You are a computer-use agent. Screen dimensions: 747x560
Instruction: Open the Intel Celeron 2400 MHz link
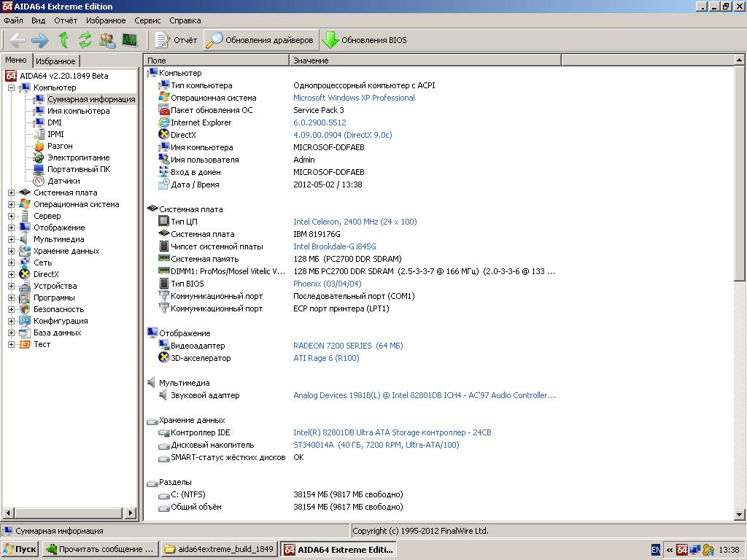pos(355,222)
